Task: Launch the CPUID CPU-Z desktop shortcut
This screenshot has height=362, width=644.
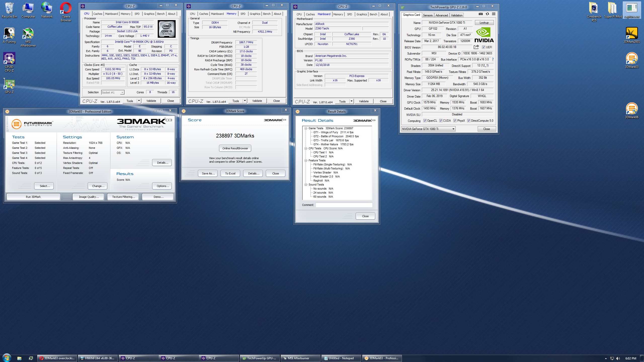Action: tap(9, 62)
